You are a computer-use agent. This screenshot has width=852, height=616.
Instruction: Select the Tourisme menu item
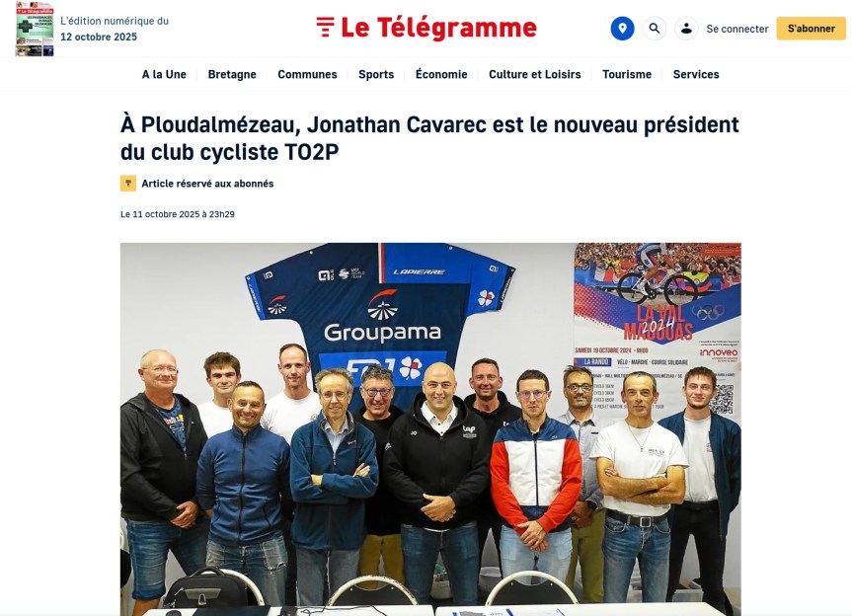coord(627,74)
